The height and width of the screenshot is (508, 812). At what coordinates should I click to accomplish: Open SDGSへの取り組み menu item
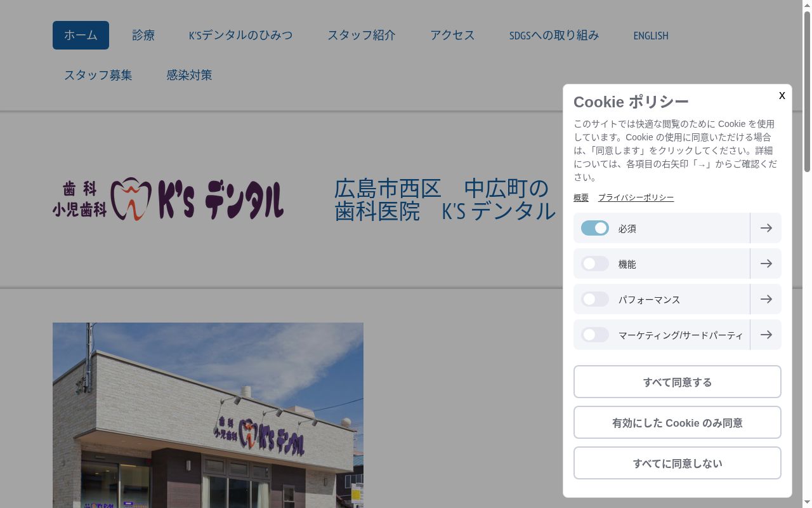click(x=554, y=35)
